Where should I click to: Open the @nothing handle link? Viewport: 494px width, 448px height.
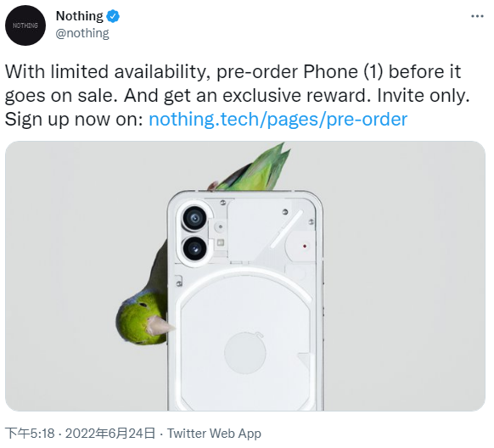pos(82,33)
